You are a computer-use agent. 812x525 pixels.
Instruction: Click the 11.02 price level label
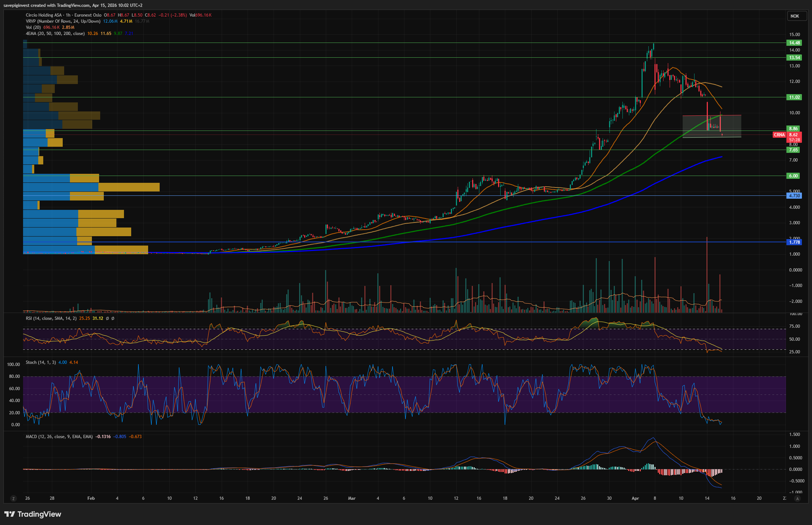pos(794,97)
